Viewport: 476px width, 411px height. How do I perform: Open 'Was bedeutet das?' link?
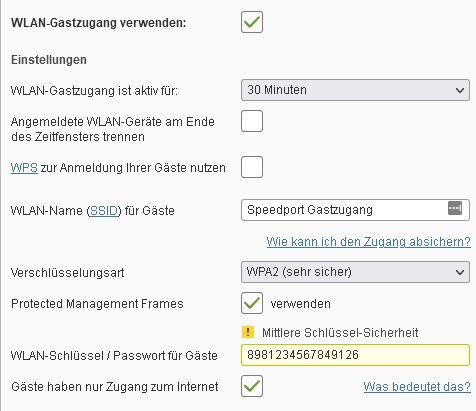pos(417,387)
